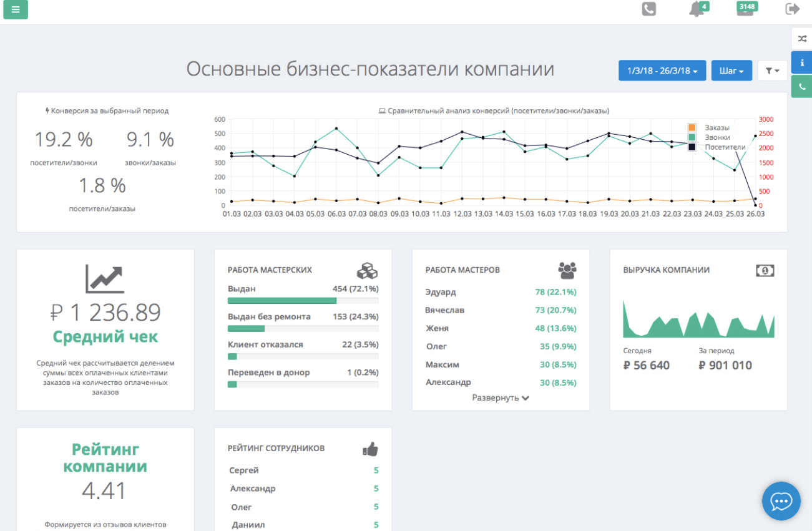Open the blue info panel in the sidebar

(803, 62)
